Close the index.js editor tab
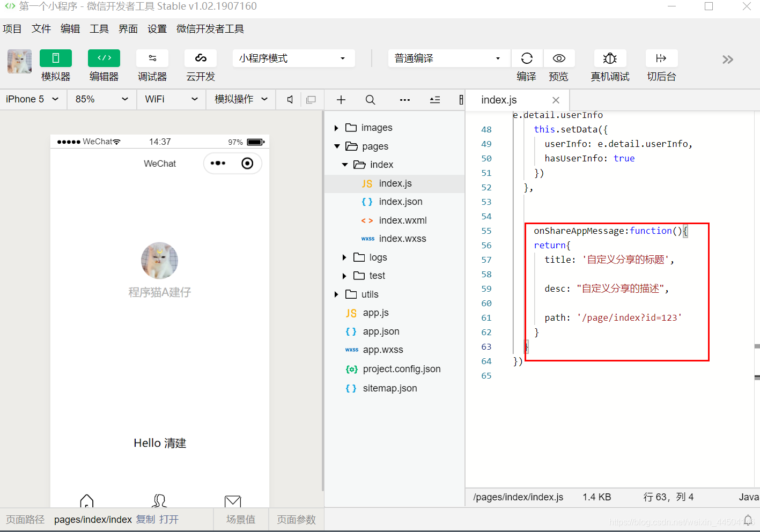 click(556, 100)
